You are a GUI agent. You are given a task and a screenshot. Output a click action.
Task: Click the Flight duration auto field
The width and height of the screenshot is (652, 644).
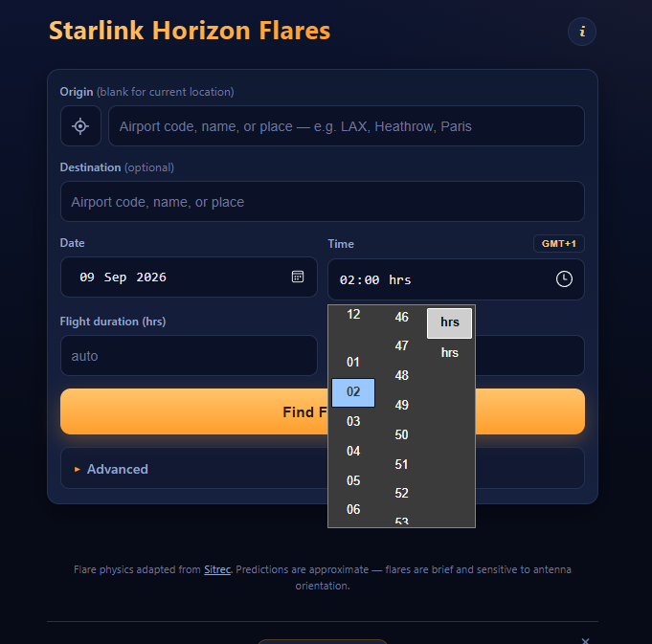point(189,356)
